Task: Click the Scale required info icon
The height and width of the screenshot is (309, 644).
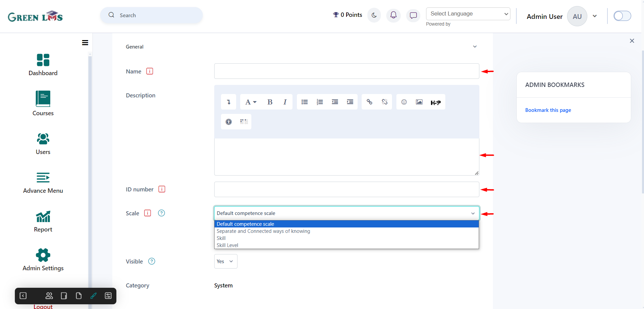Action: [x=148, y=213]
